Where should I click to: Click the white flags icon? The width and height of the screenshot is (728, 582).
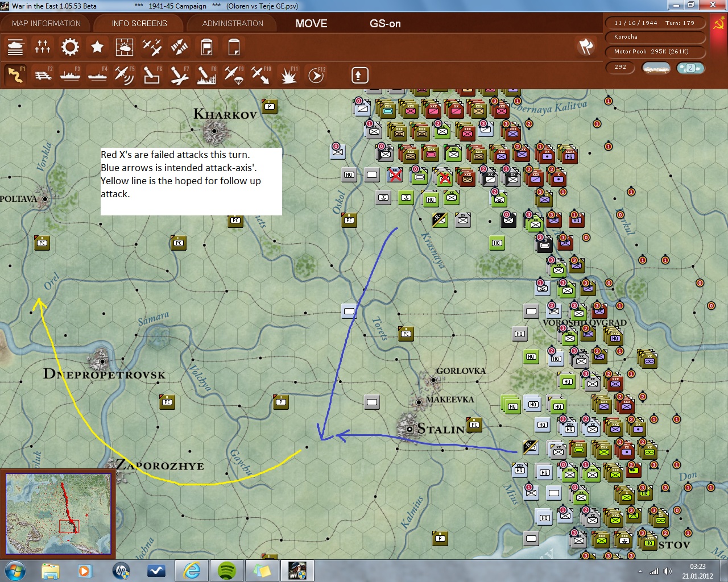[586, 47]
